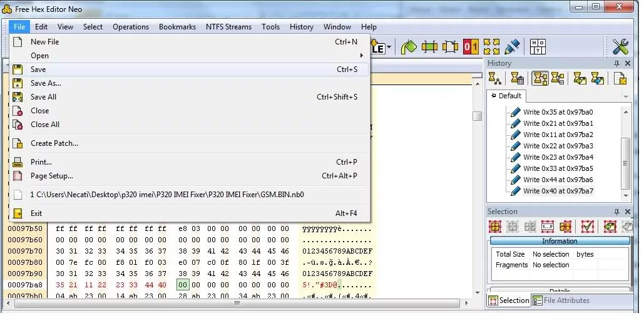Click the green bracketed block toolbar icon
Screen dimensions: 644x323
429,47
